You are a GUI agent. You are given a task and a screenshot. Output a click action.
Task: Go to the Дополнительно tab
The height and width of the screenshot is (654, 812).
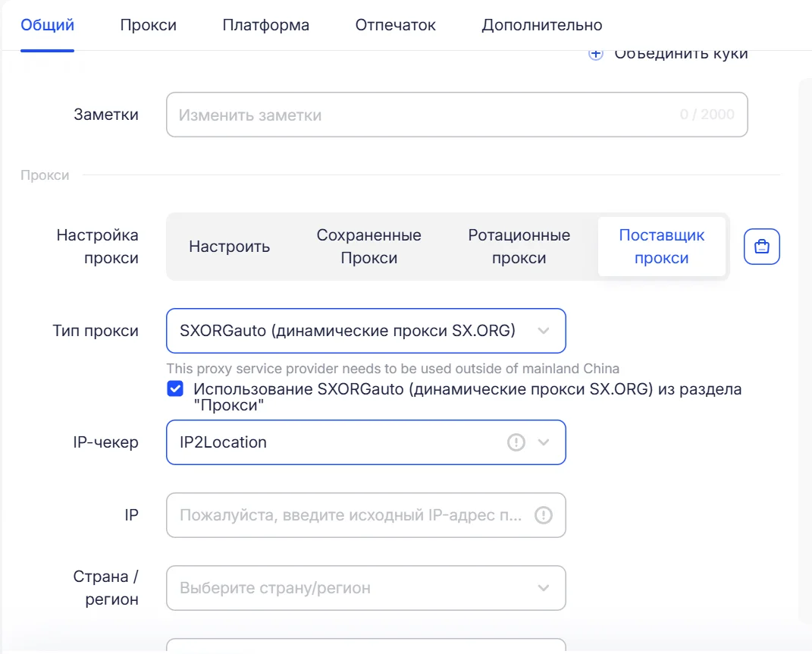click(x=541, y=25)
